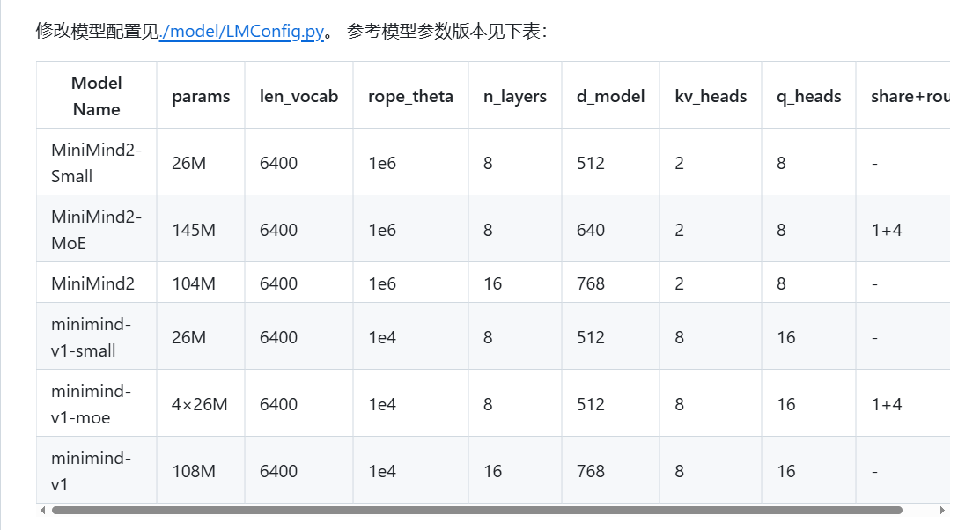Click the horizontal scrollbar left arrow
Viewport: 980px width, 530px height.
42,511
